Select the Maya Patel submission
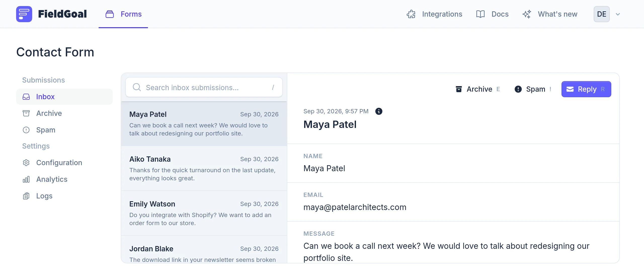The width and height of the screenshot is (644, 277). pyautogui.click(x=204, y=124)
